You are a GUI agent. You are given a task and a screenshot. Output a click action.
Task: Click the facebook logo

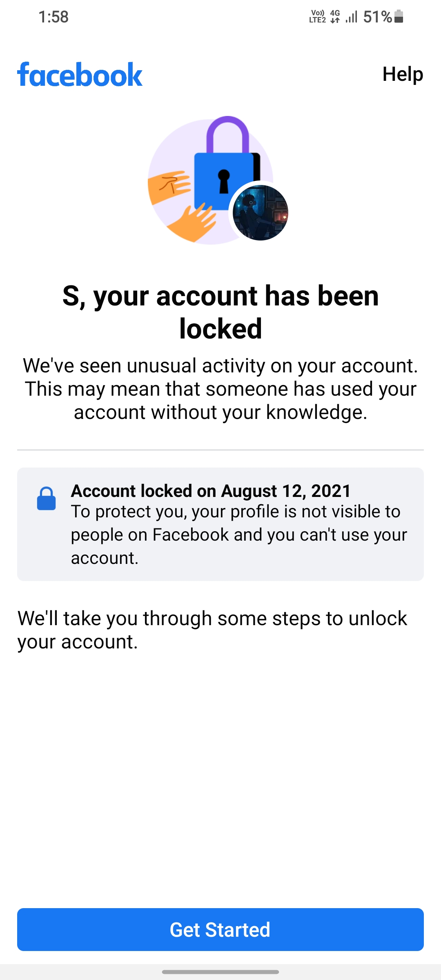click(80, 75)
